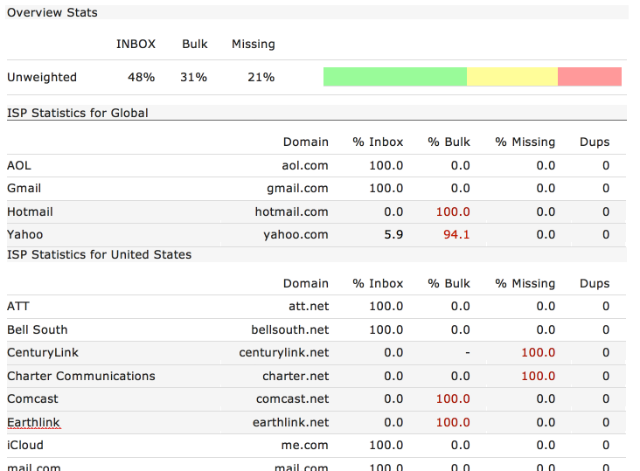Click the Bell South row label

point(38,330)
